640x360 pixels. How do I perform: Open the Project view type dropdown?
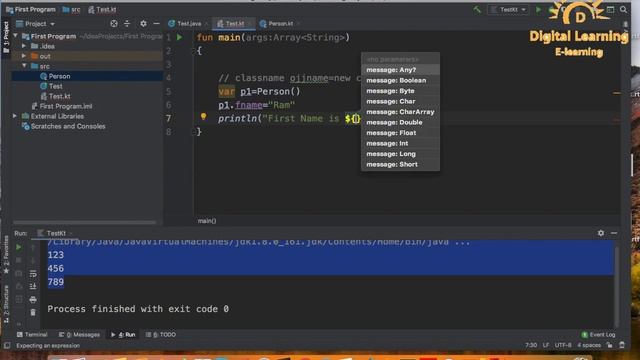[x=35, y=24]
